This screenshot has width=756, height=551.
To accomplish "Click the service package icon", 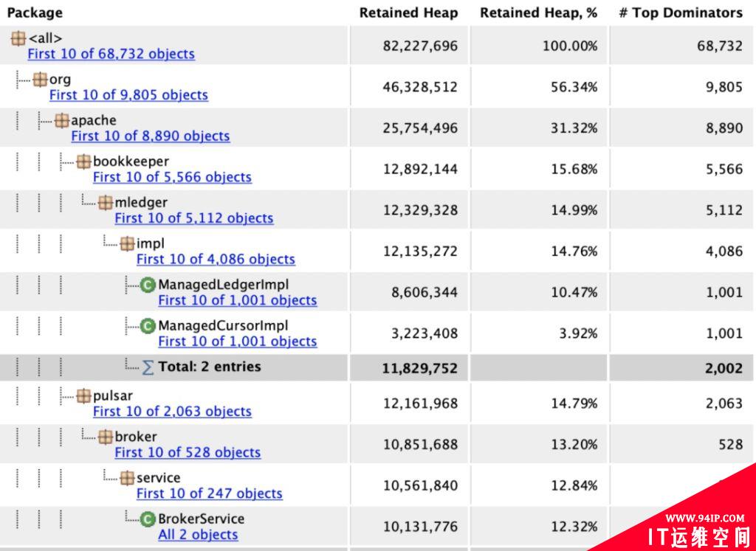I will click(x=127, y=478).
